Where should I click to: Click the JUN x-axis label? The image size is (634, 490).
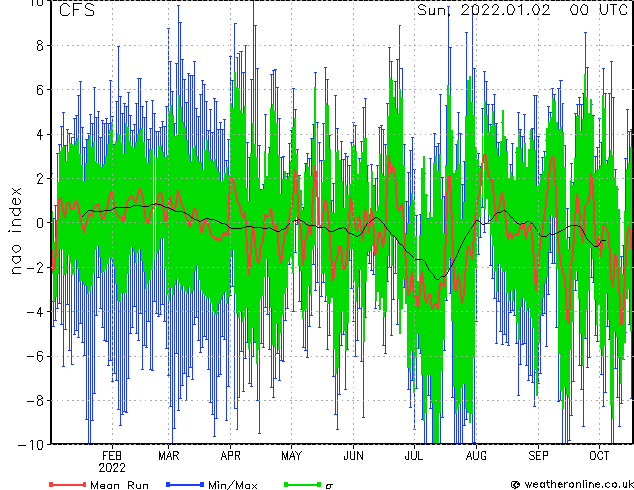pyautogui.click(x=353, y=456)
